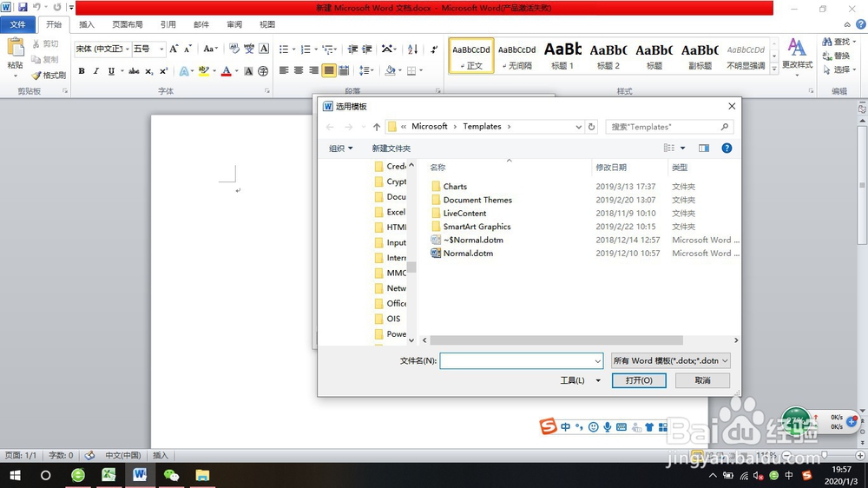Open WeChat from the taskbar

pos(171,475)
